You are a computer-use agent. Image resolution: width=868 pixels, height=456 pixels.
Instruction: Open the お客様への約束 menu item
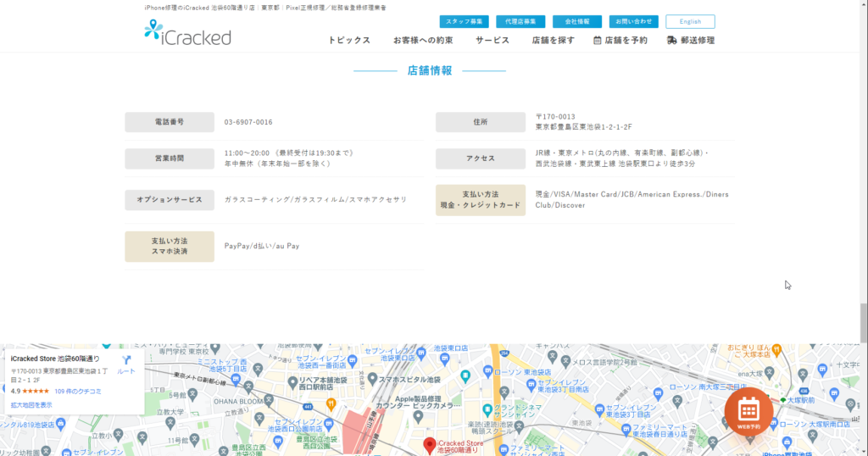[x=424, y=41]
